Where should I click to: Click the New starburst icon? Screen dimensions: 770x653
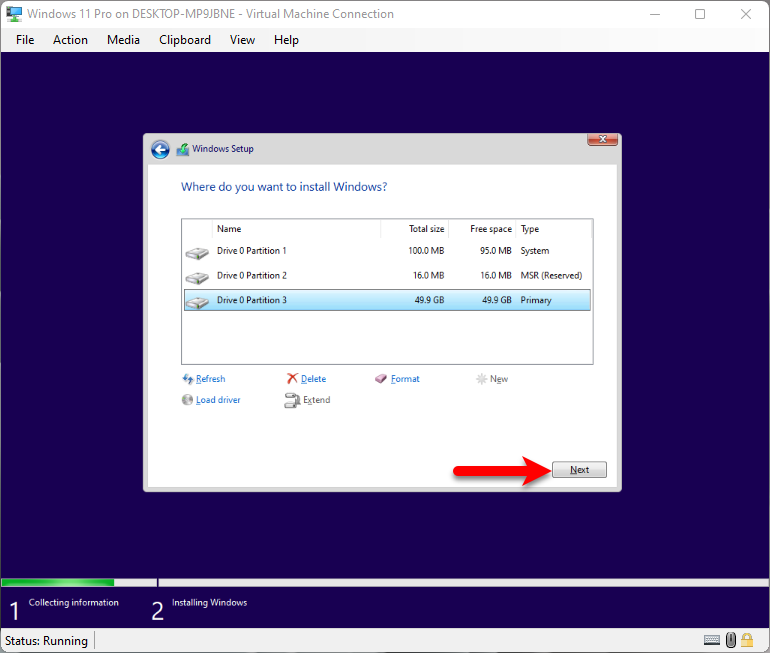[482, 379]
